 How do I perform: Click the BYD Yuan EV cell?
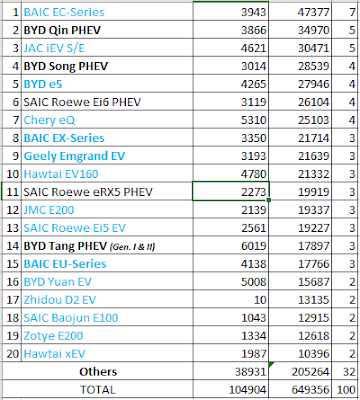[x=107, y=282]
